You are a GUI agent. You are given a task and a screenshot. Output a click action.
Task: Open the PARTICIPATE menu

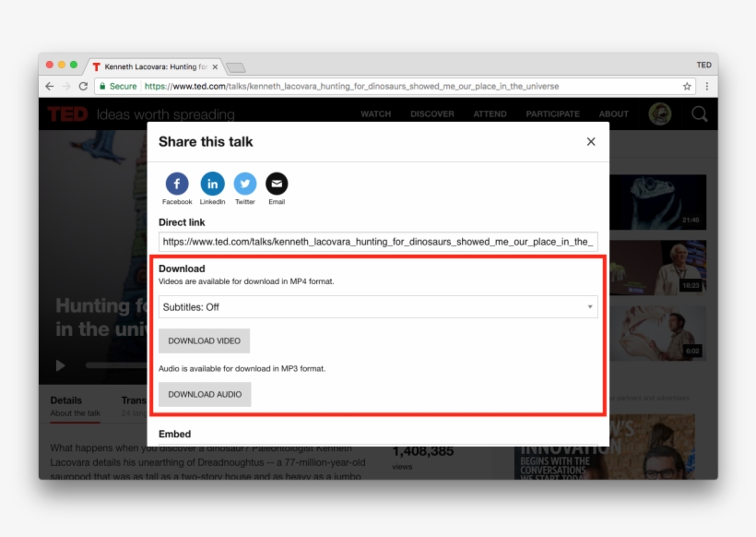(x=552, y=114)
